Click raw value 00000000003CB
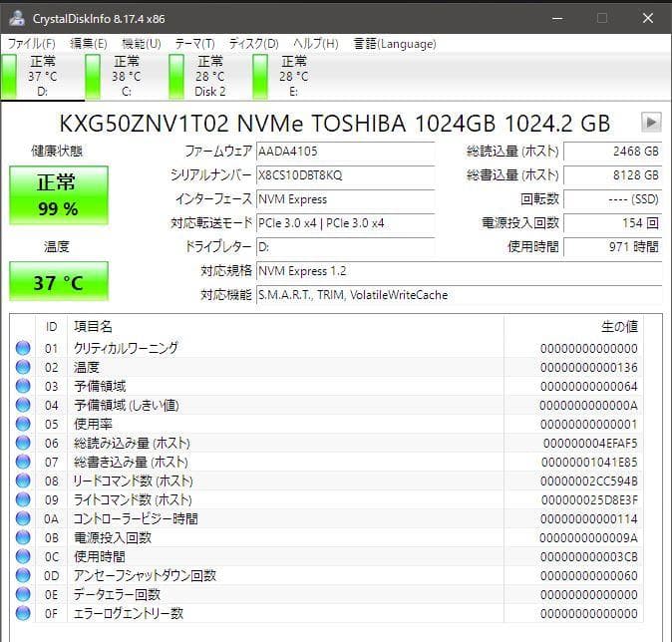 589,556
